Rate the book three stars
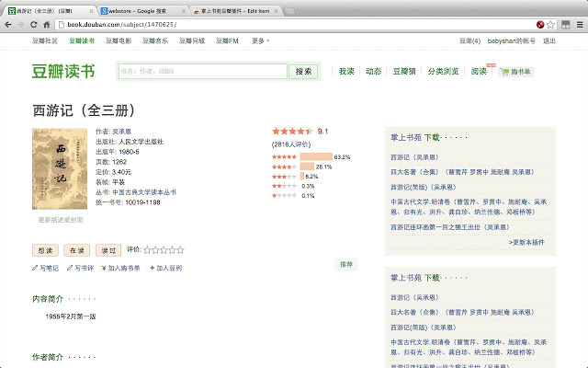The width and height of the screenshot is (588, 368). pyautogui.click(x=164, y=249)
